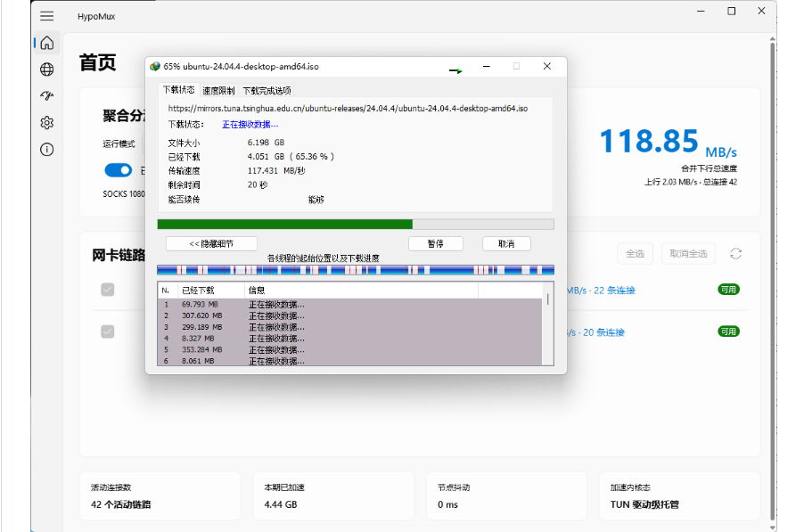
Task: Open the About info icon
Action: pos(46,149)
